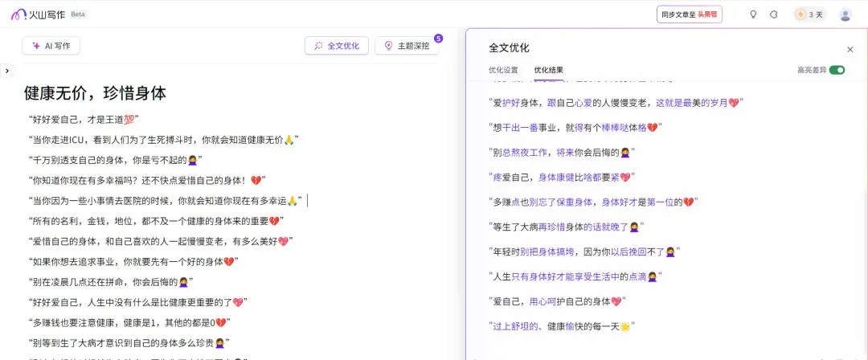Open the user avatar menu
This screenshot has height=360, width=868.
point(845,14)
